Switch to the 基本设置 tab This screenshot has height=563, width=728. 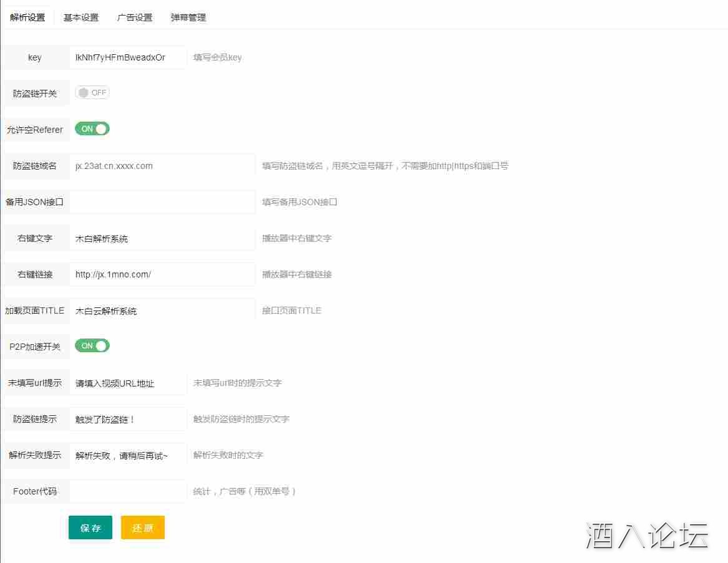81,17
